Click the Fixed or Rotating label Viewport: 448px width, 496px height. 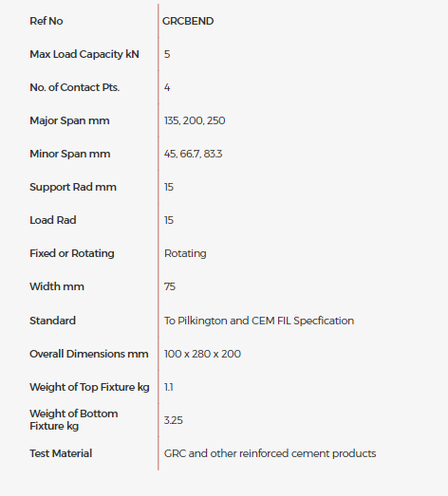pyautogui.click(x=72, y=254)
